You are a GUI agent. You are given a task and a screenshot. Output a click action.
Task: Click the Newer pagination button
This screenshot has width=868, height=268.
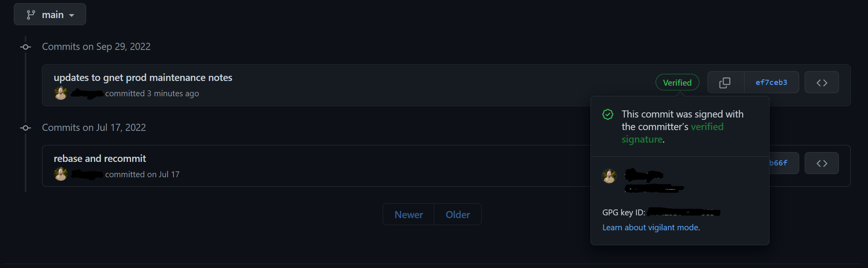pyautogui.click(x=408, y=214)
